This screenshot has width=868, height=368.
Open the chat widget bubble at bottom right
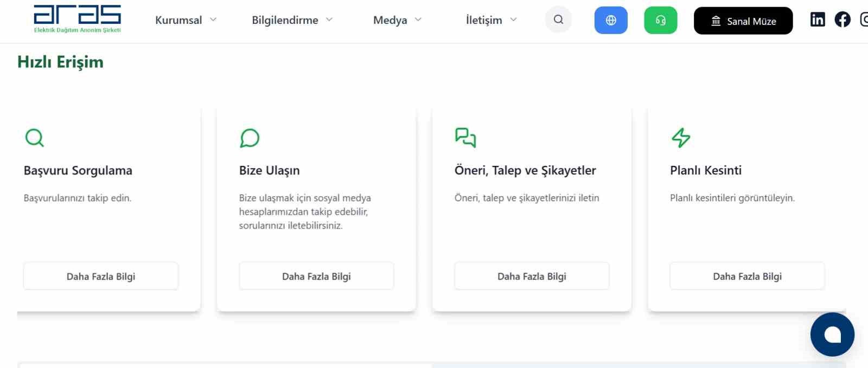point(832,334)
